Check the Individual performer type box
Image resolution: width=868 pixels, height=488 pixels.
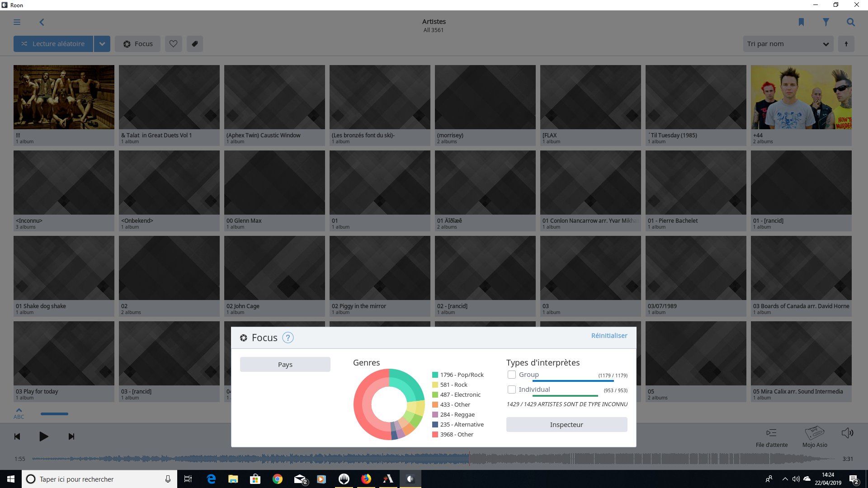point(512,389)
